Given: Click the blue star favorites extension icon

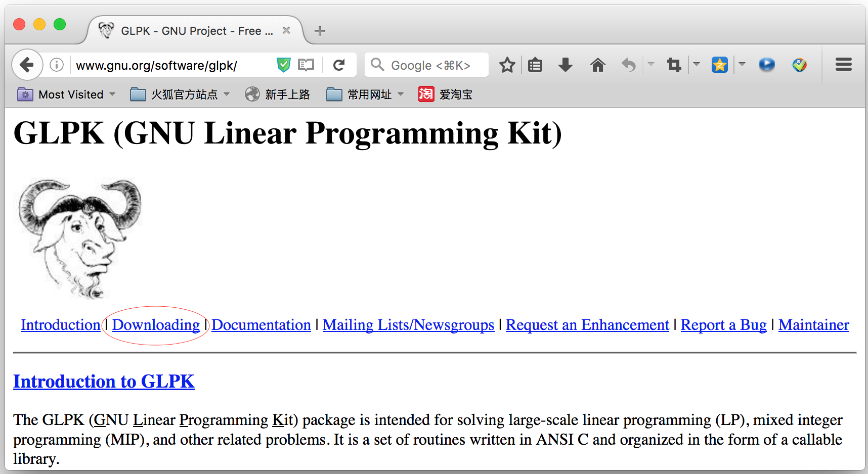Looking at the screenshot, I should click(x=719, y=65).
